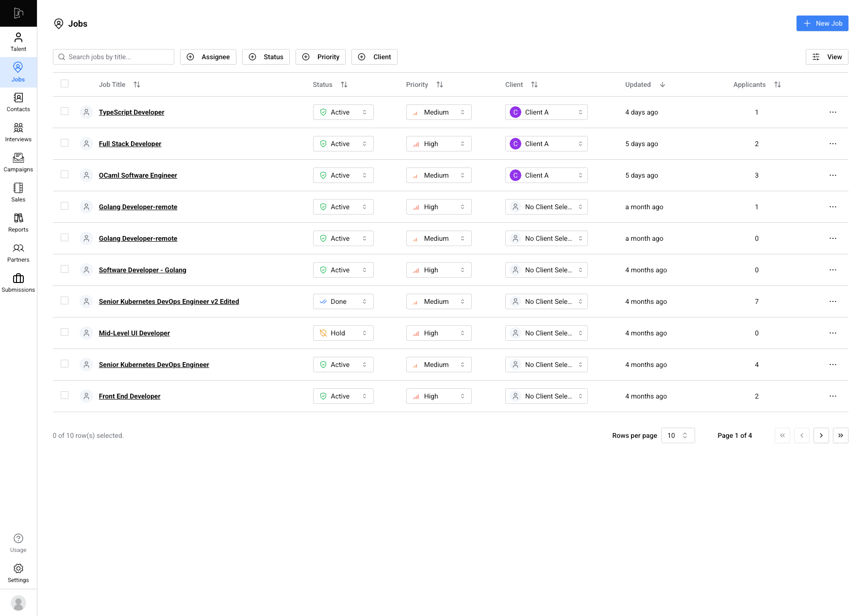Open the Jobs section in the sidebar

coord(18,72)
